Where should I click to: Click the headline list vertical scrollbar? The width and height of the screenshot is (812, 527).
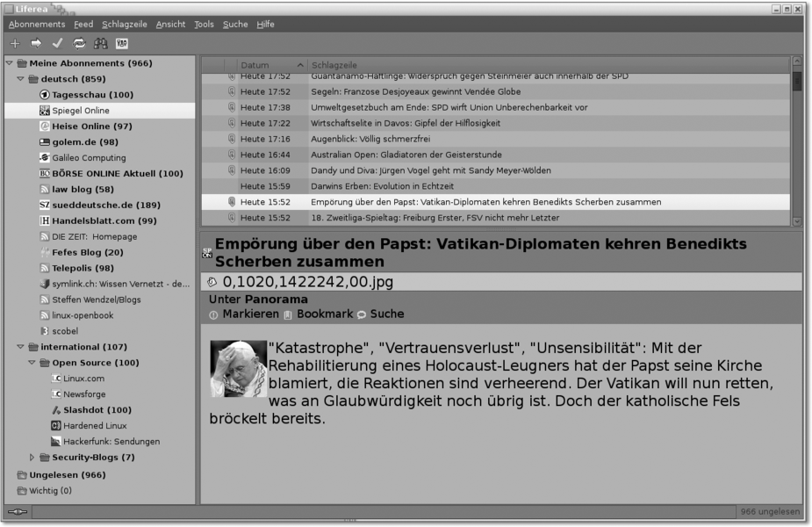coord(797,141)
